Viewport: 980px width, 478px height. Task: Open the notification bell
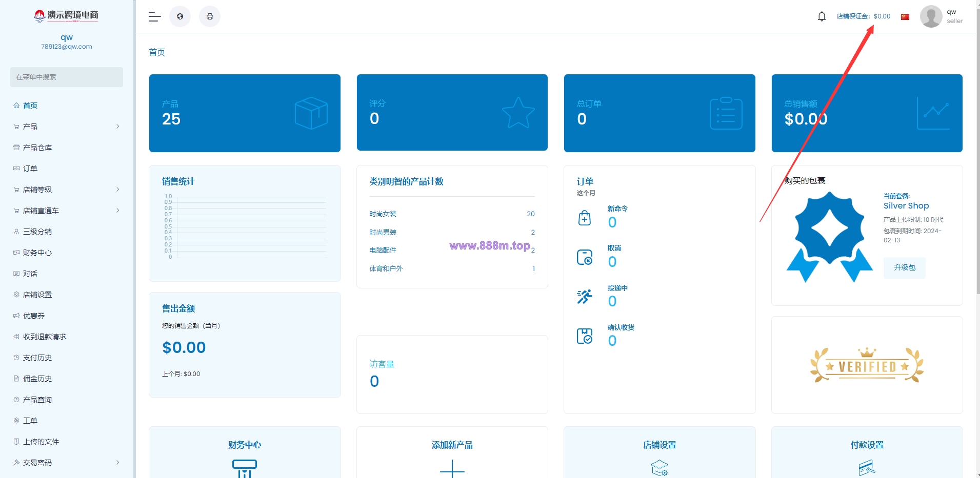[x=822, y=16]
